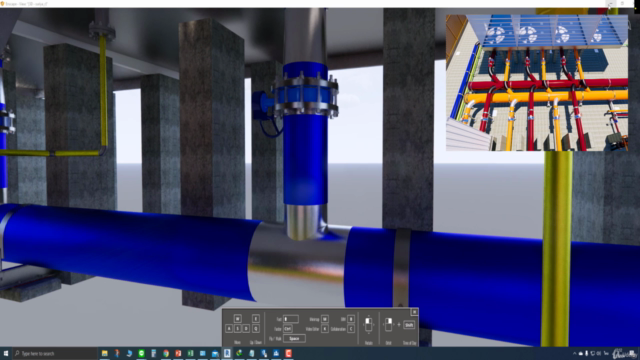Open the Windows Start menu

coord(6,353)
